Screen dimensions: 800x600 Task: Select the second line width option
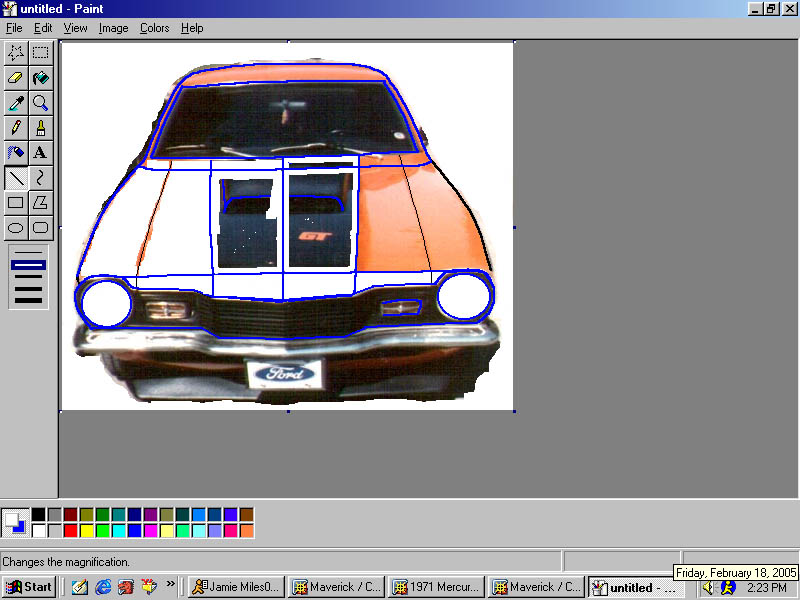[x=29, y=265]
